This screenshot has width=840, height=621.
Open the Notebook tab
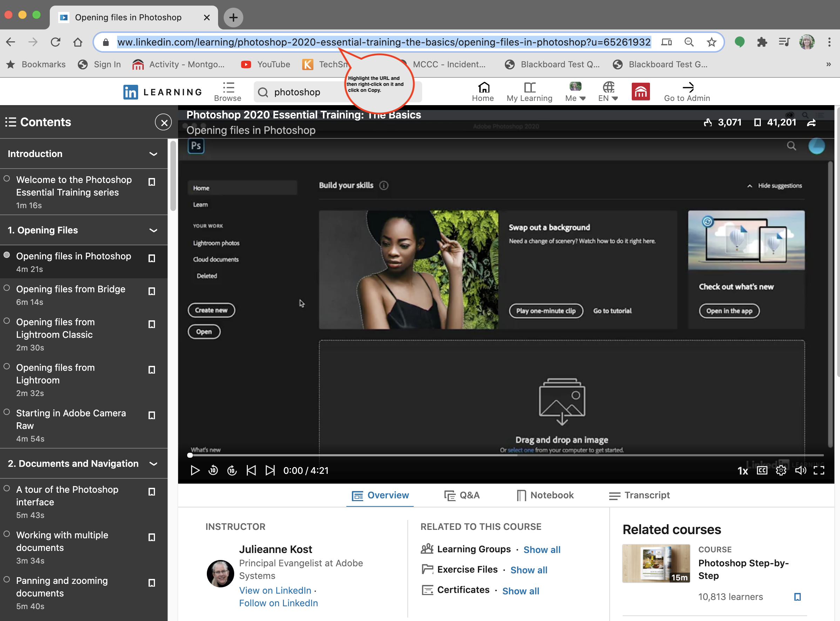click(x=545, y=495)
